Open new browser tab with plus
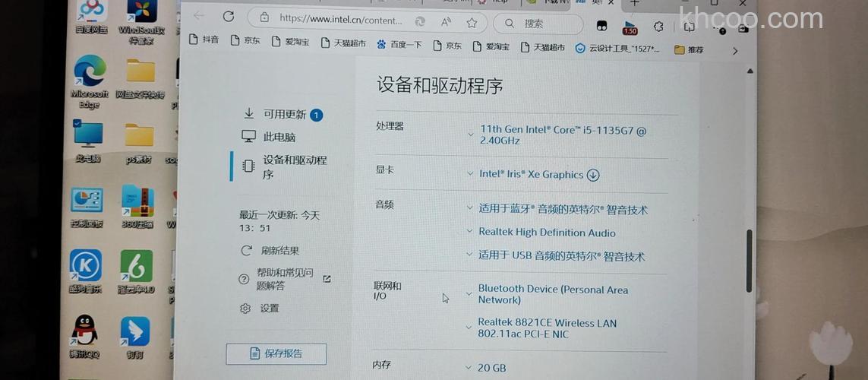 coord(634,3)
